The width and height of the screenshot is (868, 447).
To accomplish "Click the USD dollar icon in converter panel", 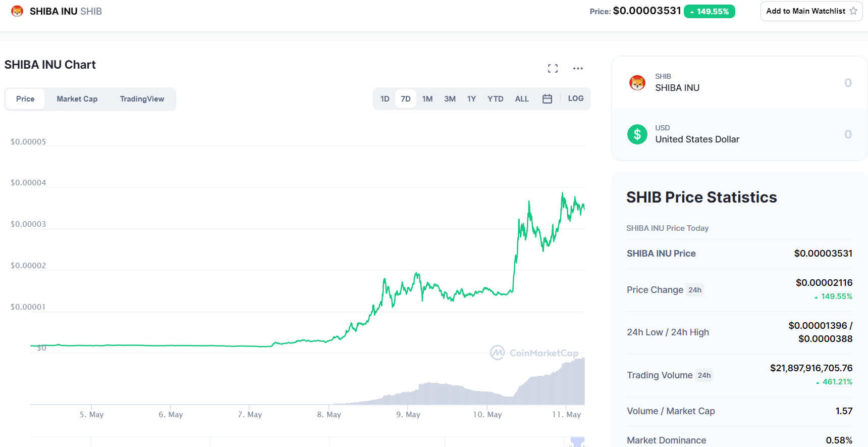I will coord(637,134).
